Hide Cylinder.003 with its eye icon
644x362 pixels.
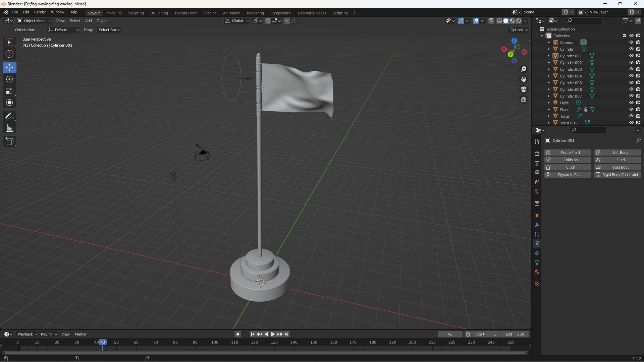[631, 69]
